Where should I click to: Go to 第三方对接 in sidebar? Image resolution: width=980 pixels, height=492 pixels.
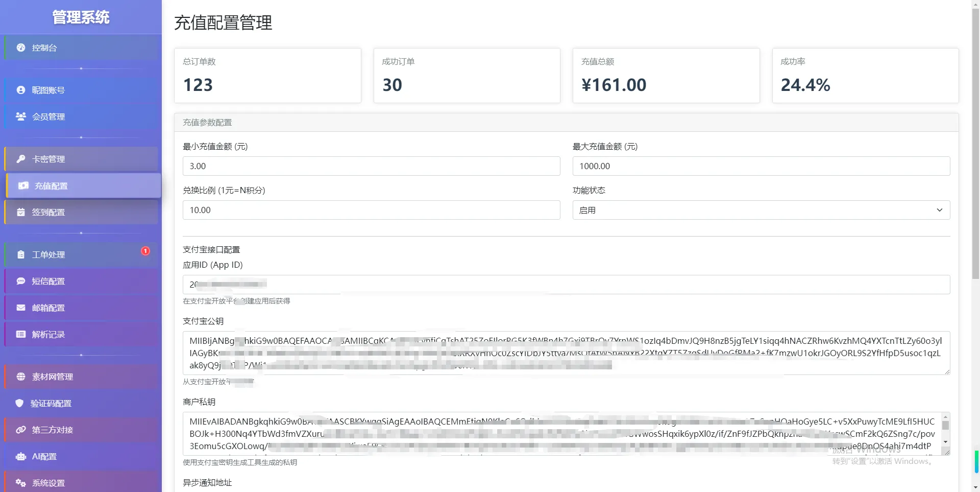pos(53,430)
